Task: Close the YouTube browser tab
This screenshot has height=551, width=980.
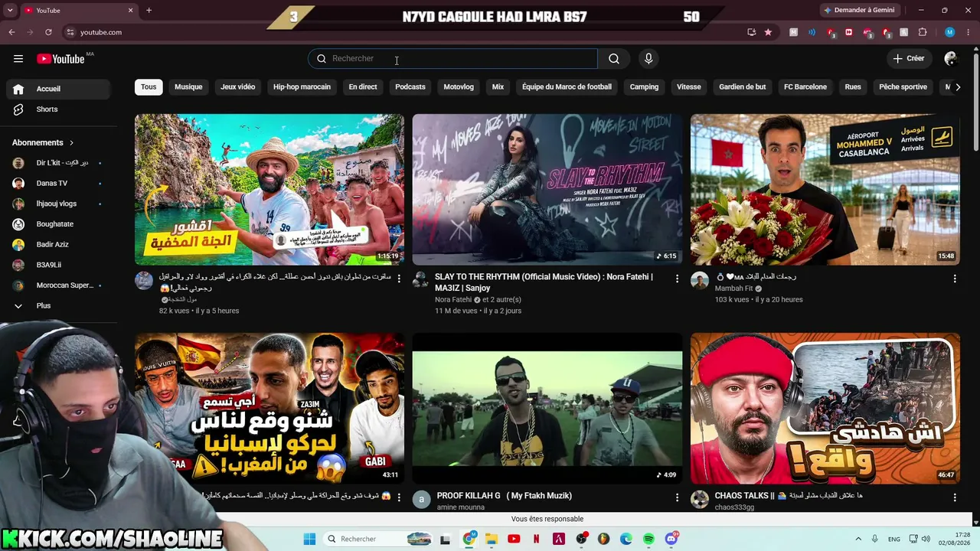Action: 130,10
